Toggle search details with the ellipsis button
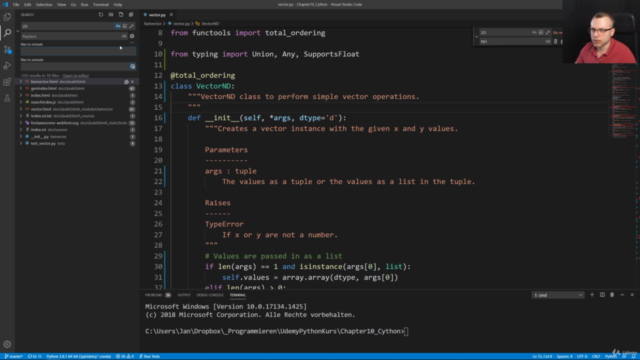The image size is (640, 360). pos(132,43)
